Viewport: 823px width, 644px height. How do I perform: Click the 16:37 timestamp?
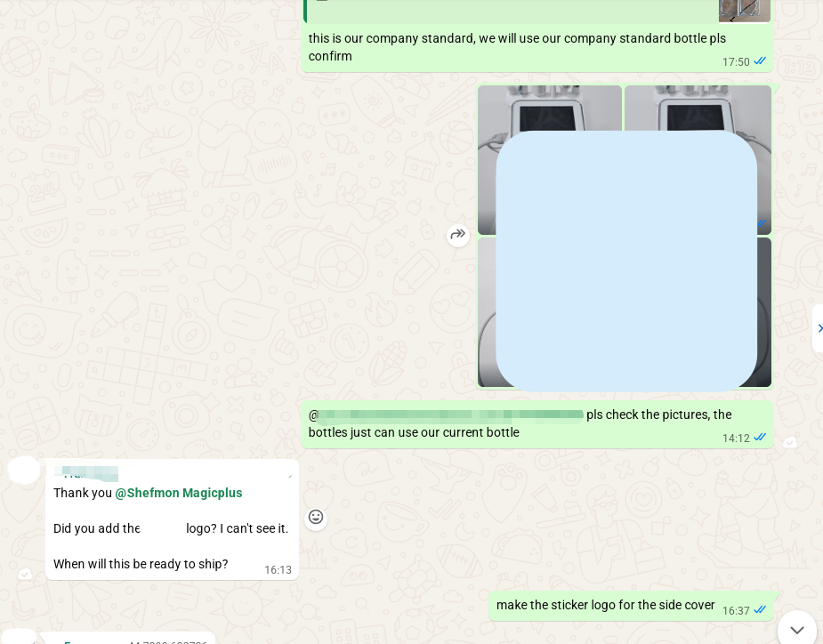coord(736,611)
